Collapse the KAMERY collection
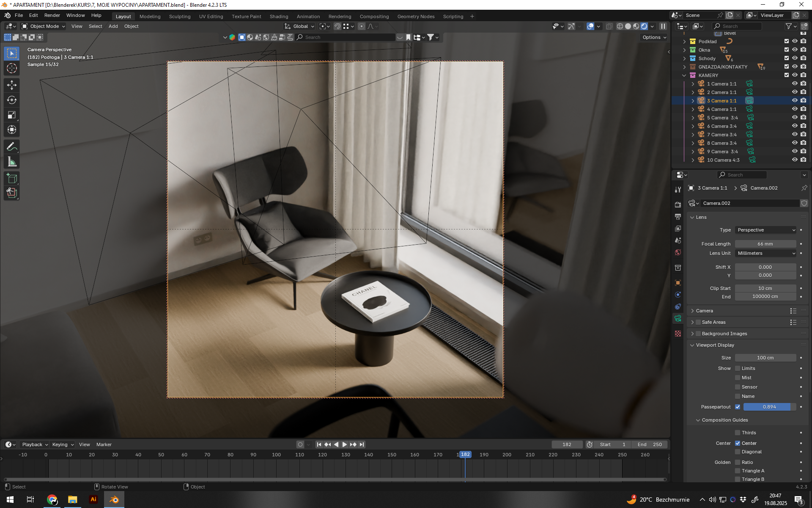 tap(684, 75)
